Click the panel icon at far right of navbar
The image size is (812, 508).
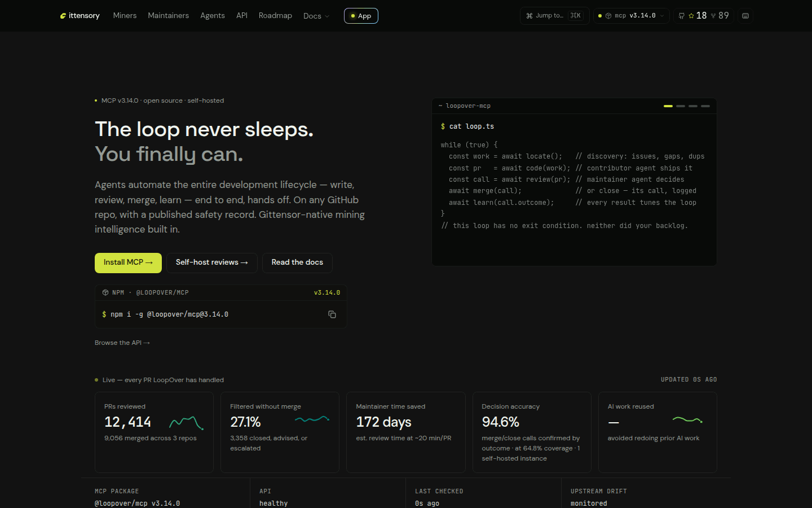tap(745, 16)
